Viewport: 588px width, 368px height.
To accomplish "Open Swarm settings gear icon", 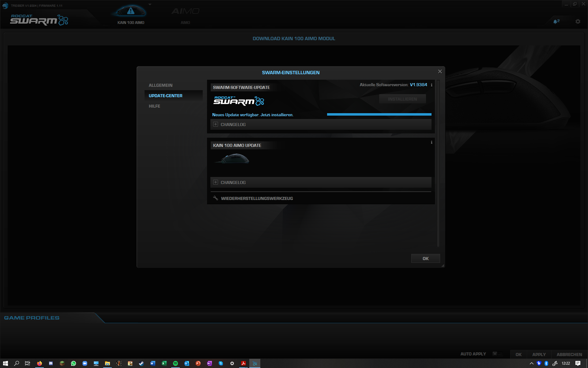I will [x=578, y=21].
